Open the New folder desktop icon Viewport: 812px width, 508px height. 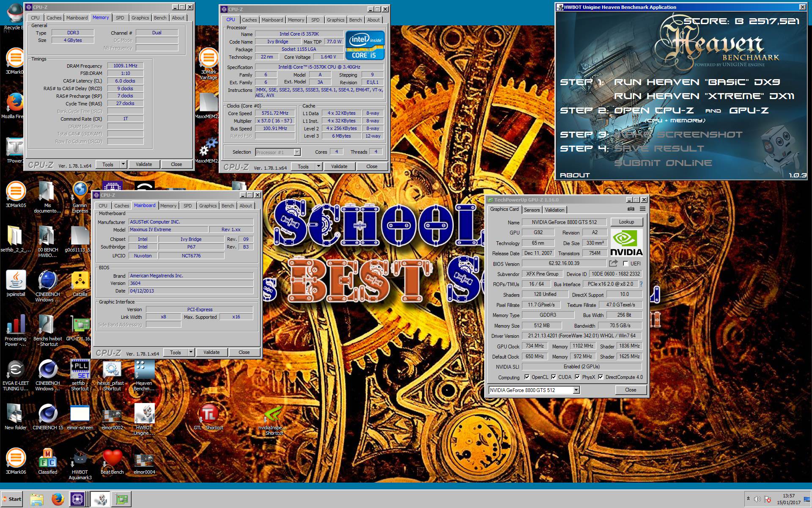click(x=16, y=417)
